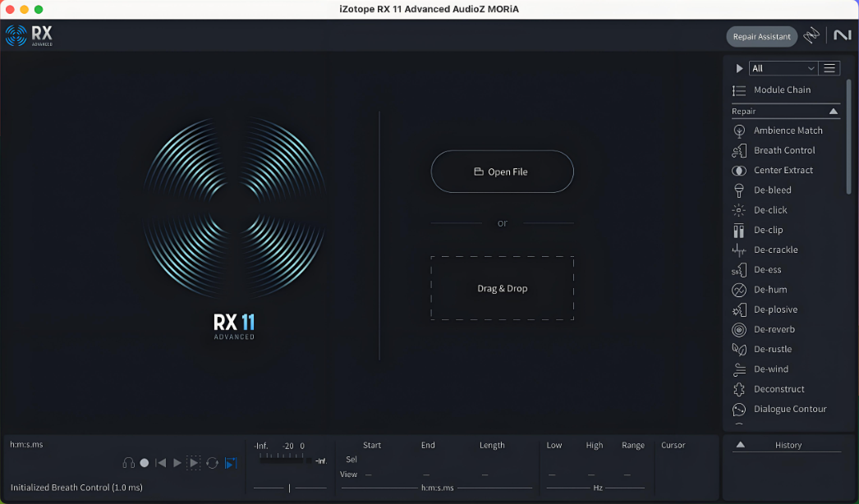
Task: Open the De-ess module icon
Action: coord(739,269)
